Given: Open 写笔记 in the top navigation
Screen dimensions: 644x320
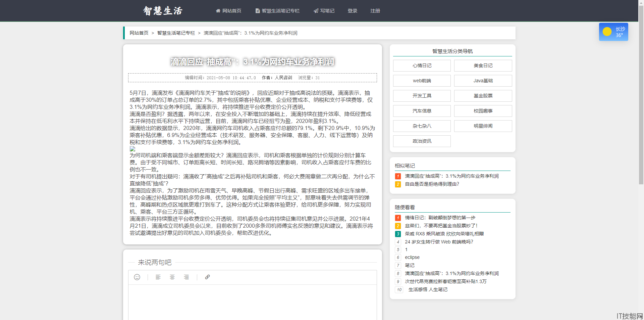Looking at the screenshot, I should click(x=324, y=11).
